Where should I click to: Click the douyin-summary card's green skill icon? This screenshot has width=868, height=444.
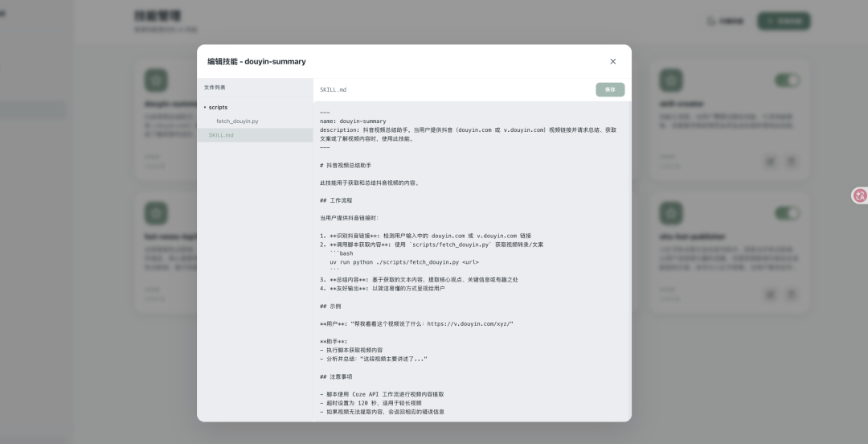pyautogui.click(x=156, y=80)
